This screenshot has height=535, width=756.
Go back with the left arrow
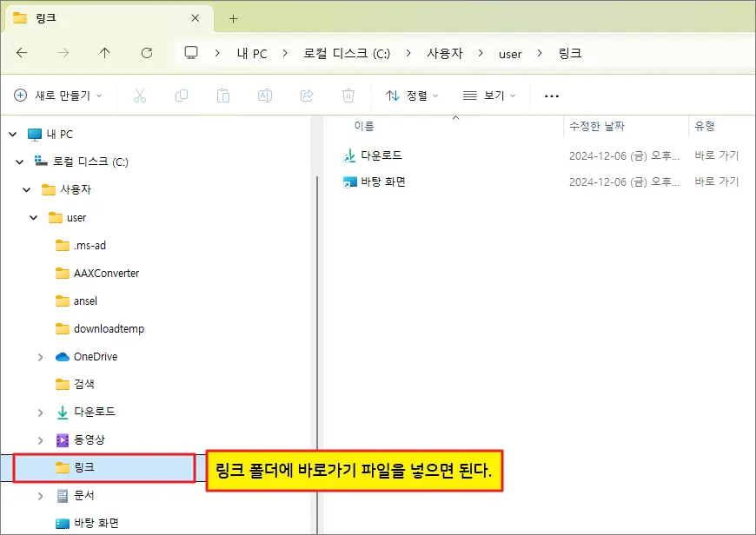(x=22, y=53)
